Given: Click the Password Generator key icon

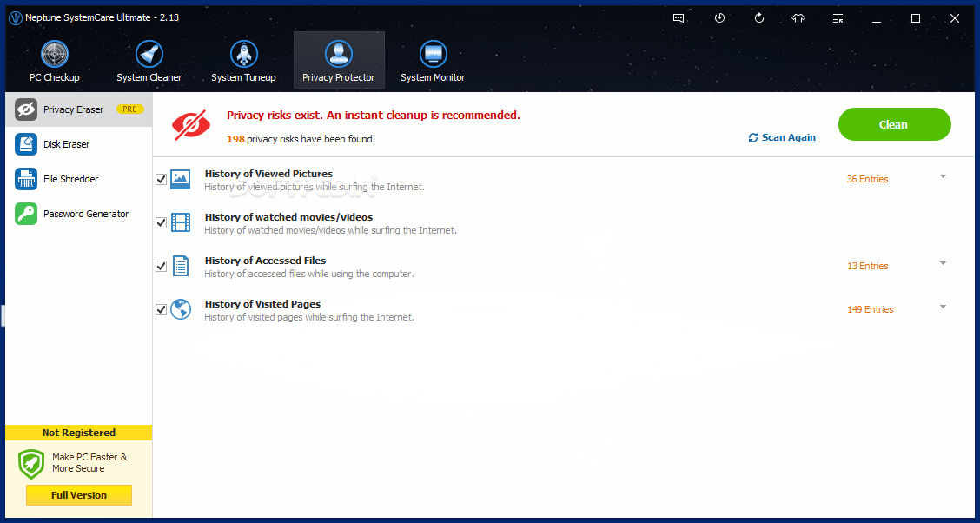Looking at the screenshot, I should click(x=26, y=214).
